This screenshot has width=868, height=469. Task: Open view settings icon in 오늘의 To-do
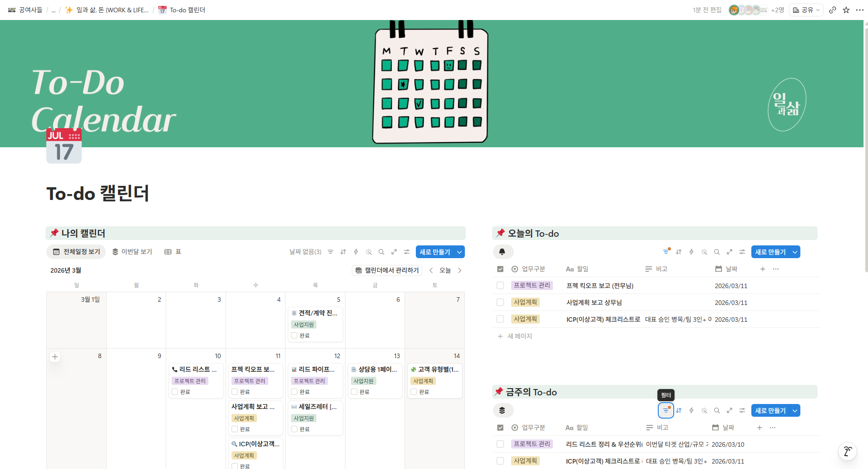(742, 252)
